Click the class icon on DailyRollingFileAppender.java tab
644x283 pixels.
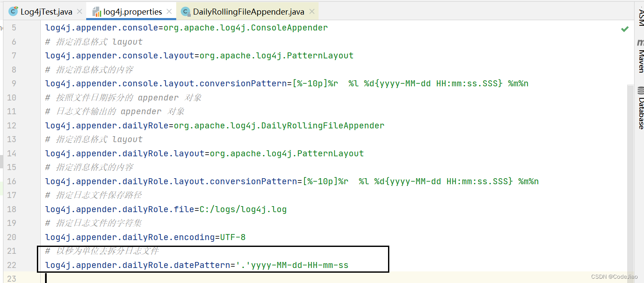(x=186, y=12)
